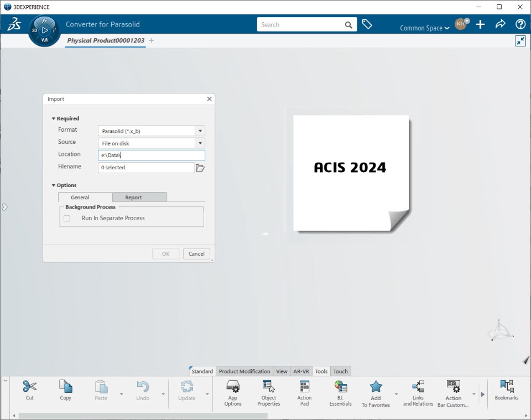531x420 pixels.
Task: Collapse the action bar chevron at left
Action: (6, 381)
